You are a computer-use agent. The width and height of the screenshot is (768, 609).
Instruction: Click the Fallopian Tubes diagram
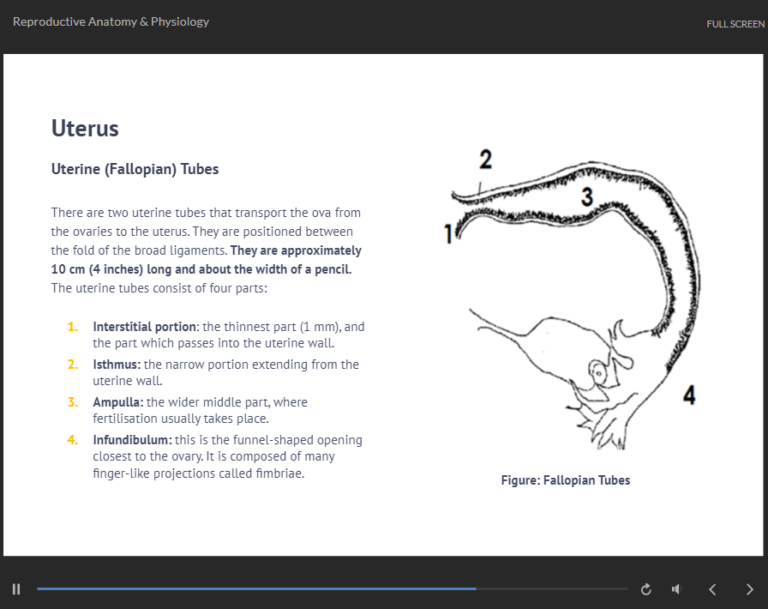coord(573,299)
